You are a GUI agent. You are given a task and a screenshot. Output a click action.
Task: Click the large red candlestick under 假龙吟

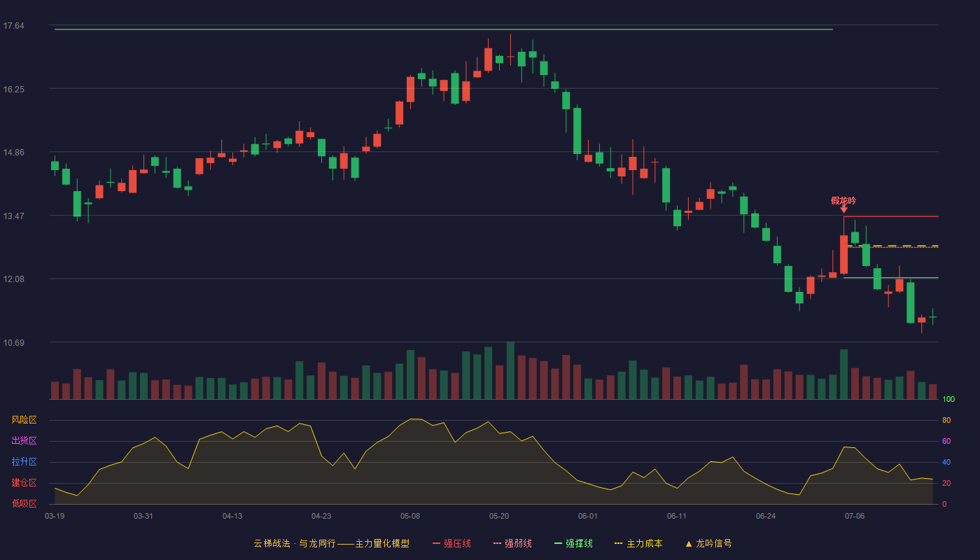[843, 254]
